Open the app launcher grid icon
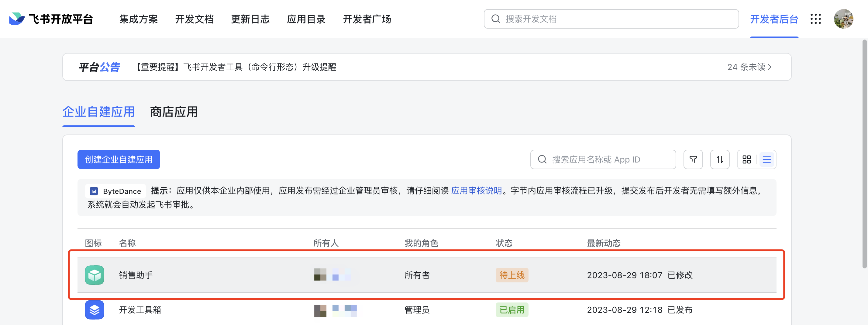The height and width of the screenshot is (325, 868). [x=816, y=19]
